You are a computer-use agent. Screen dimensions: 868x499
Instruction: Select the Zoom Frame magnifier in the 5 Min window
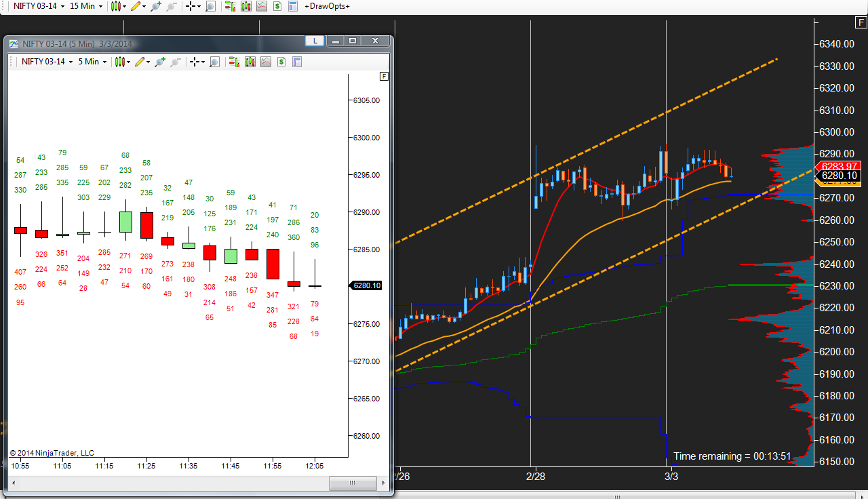[x=214, y=62]
